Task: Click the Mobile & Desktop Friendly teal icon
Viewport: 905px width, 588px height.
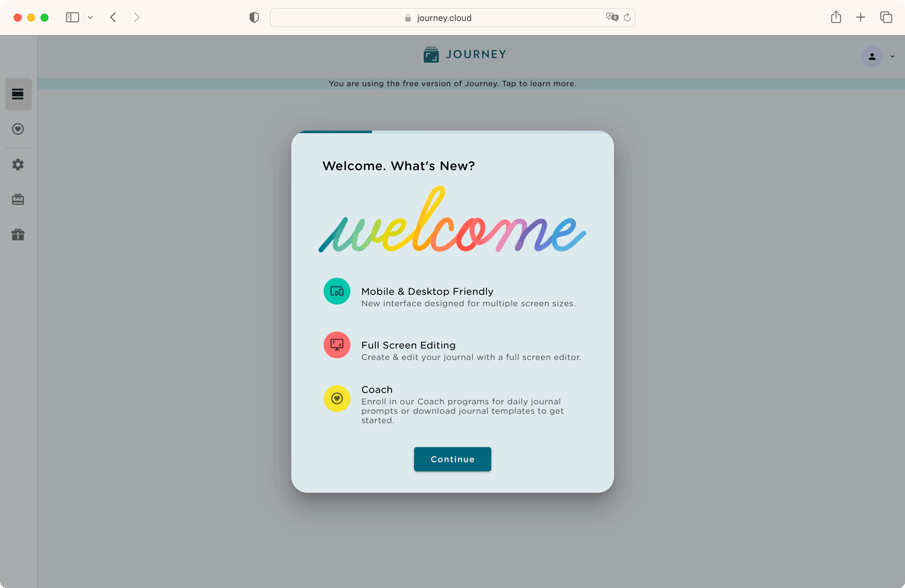Action: tap(337, 291)
